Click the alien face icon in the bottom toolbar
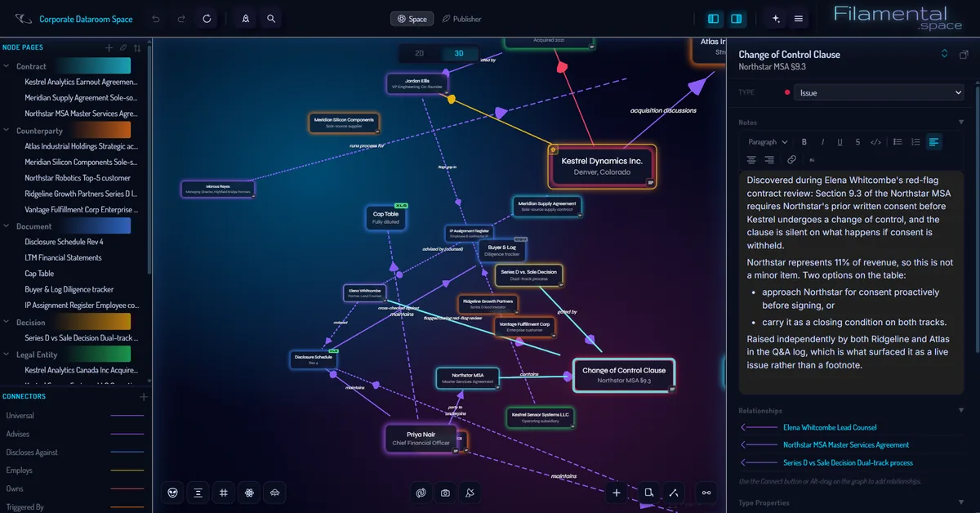The width and height of the screenshot is (980, 513). pos(172,493)
